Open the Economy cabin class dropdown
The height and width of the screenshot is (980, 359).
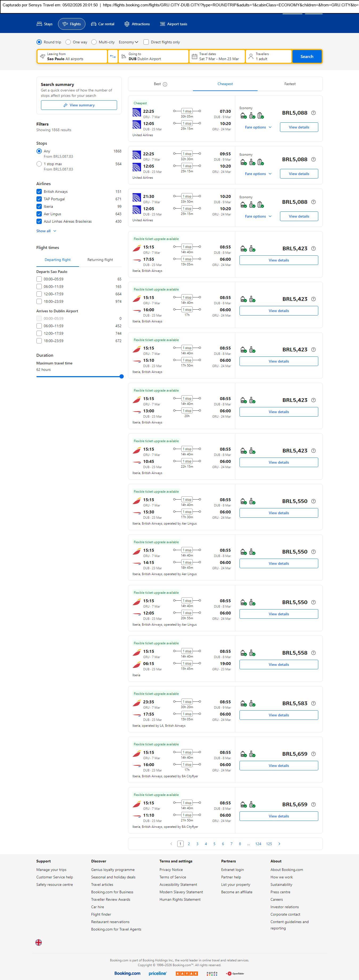[128, 42]
